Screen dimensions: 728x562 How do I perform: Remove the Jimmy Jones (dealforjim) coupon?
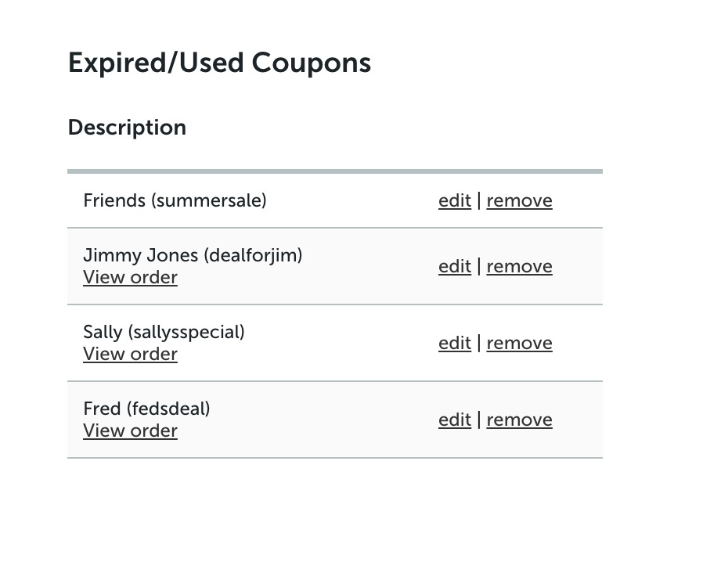[x=519, y=266]
